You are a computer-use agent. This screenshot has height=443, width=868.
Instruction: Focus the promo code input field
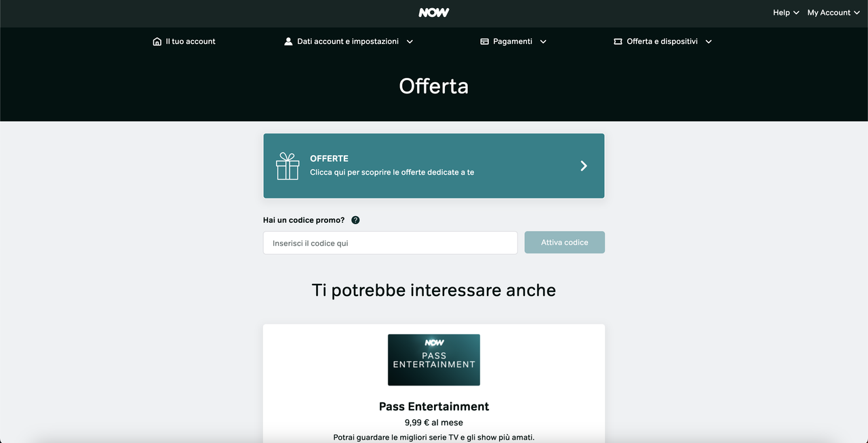pos(391,242)
